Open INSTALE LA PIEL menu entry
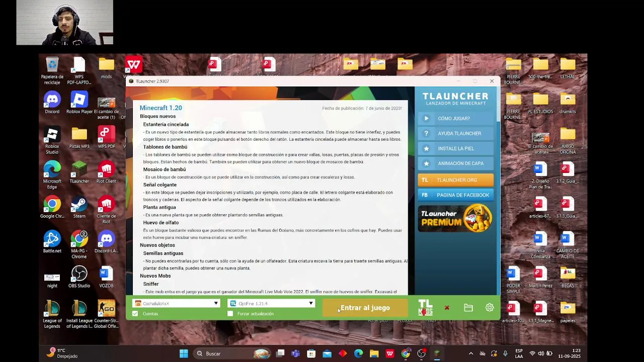The width and height of the screenshot is (644, 362). (x=455, y=149)
